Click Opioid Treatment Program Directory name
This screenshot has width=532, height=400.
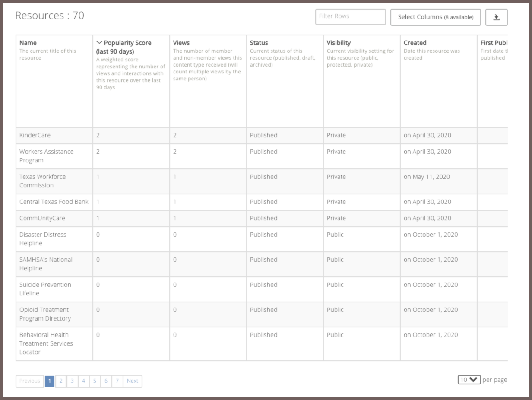[45, 314]
